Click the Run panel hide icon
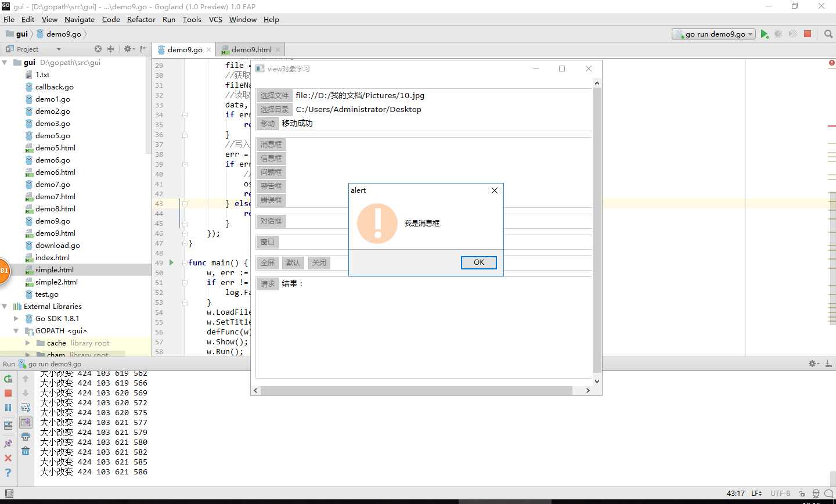 tap(828, 363)
